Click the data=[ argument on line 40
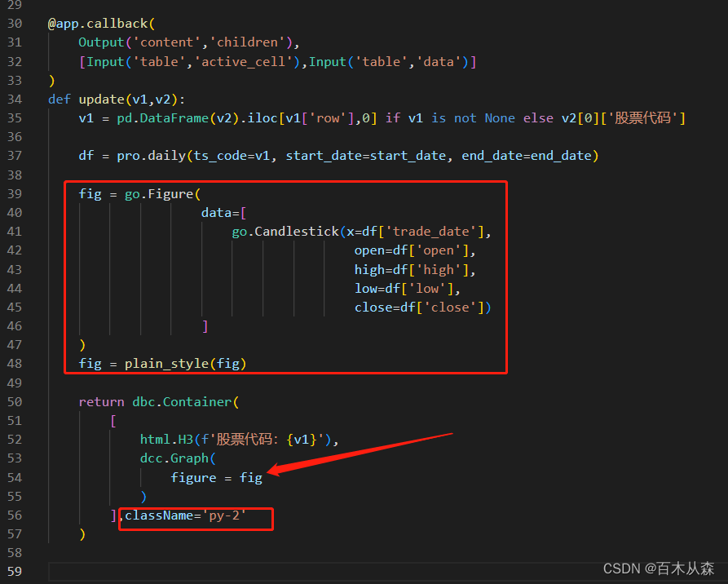The image size is (728, 584). (x=223, y=213)
